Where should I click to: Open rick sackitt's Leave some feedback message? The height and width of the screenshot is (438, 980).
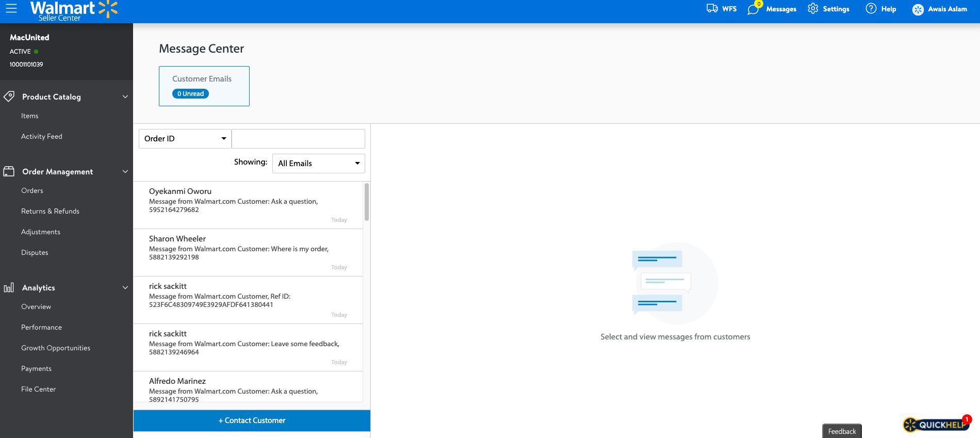(x=248, y=348)
